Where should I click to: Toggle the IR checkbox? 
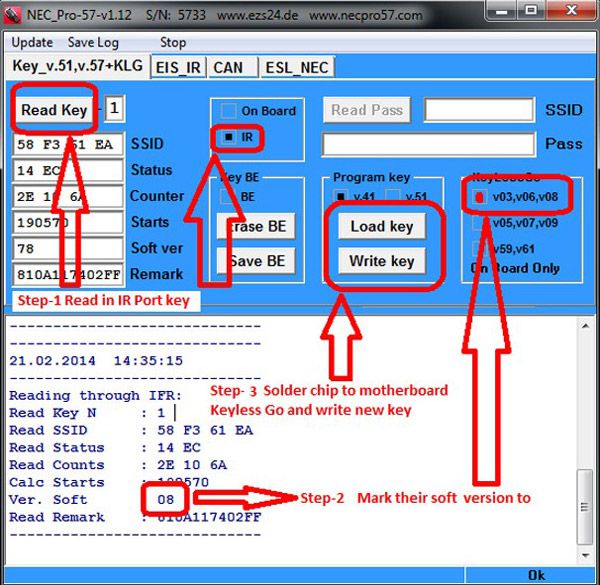[x=228, y=137]
